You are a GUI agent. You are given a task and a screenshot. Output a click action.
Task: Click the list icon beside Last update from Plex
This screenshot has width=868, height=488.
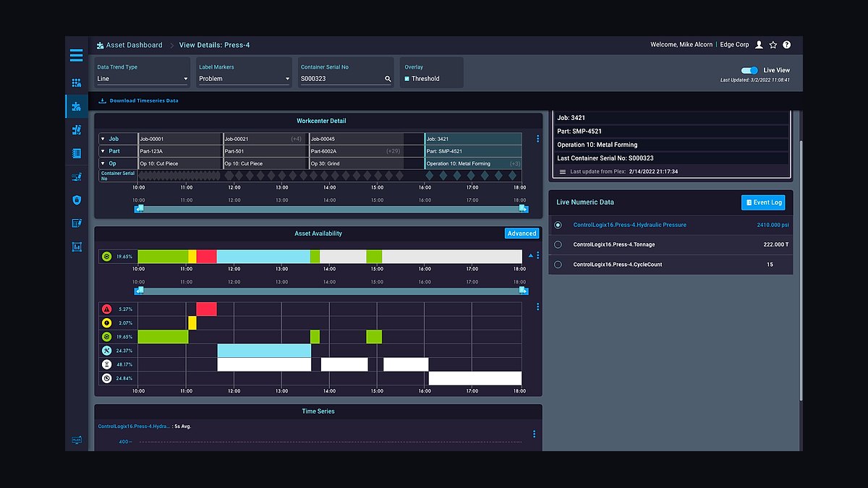(563, 171)
